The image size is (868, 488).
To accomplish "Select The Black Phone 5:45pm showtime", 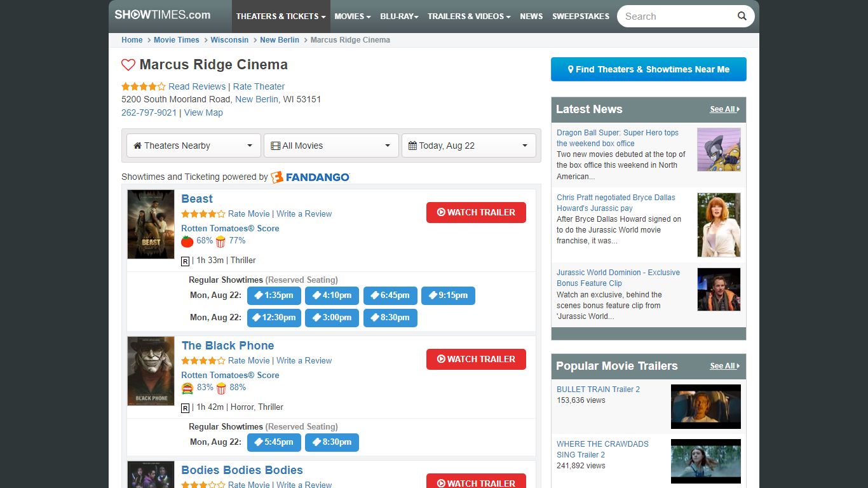I will point(274,442).
